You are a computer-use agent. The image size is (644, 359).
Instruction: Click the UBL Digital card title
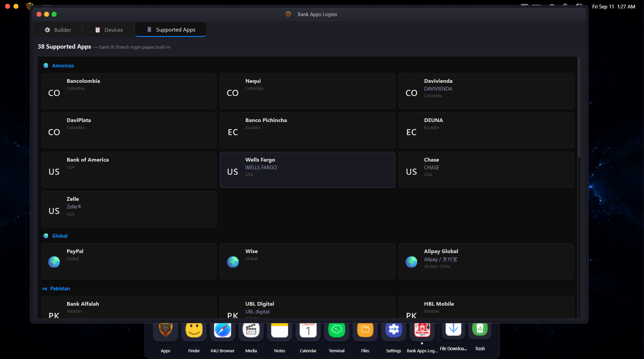coord(260,304)
